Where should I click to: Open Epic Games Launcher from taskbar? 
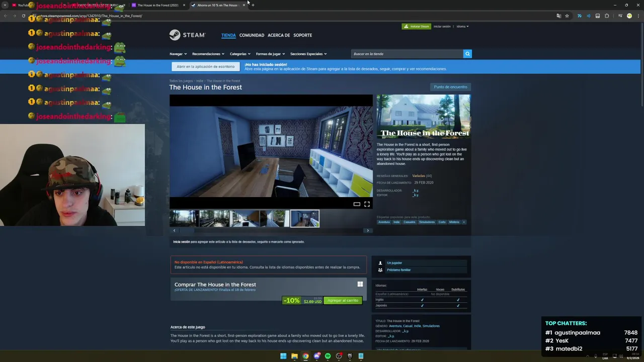pos(350,356)
